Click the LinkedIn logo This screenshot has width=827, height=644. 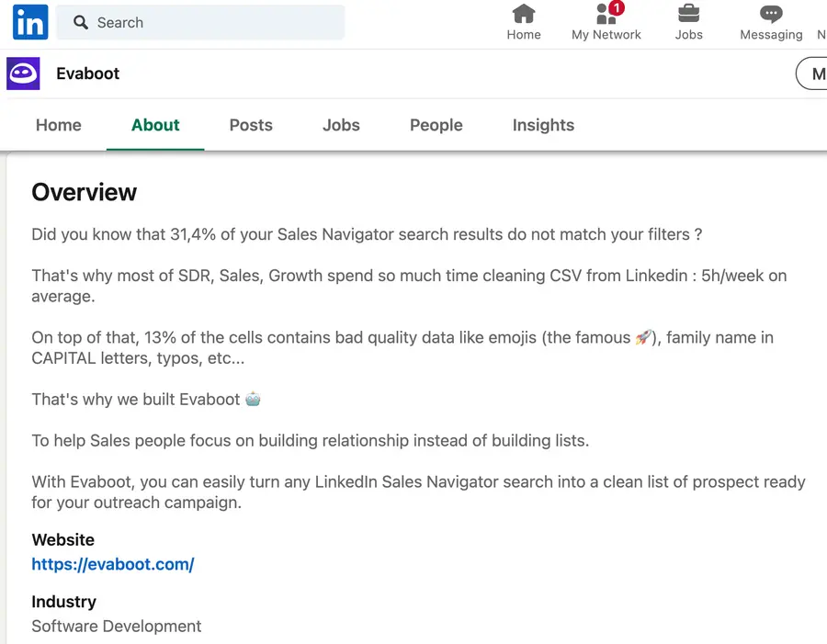pos(29,22)
